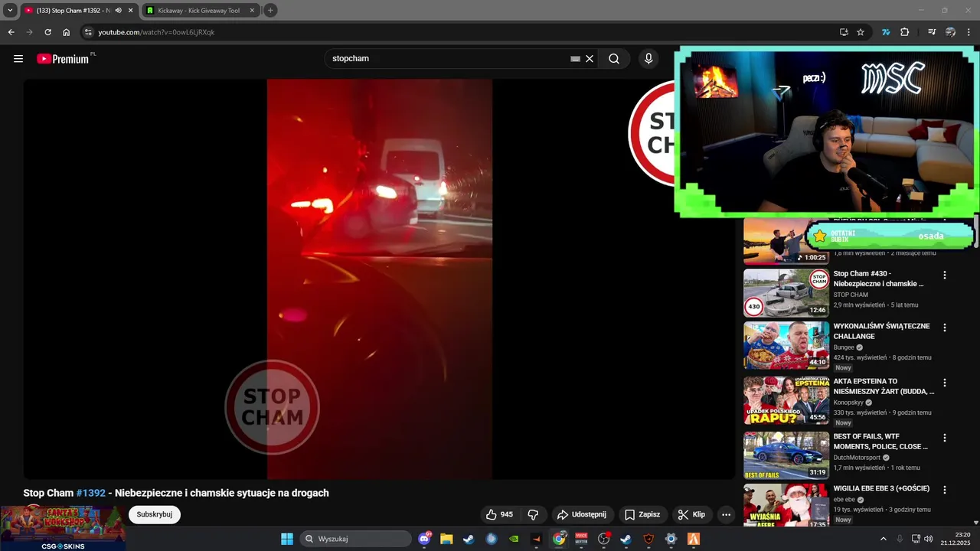Like the video with 945 likes
This screenshot has width=980, height=551.
[x=499, y=514]
